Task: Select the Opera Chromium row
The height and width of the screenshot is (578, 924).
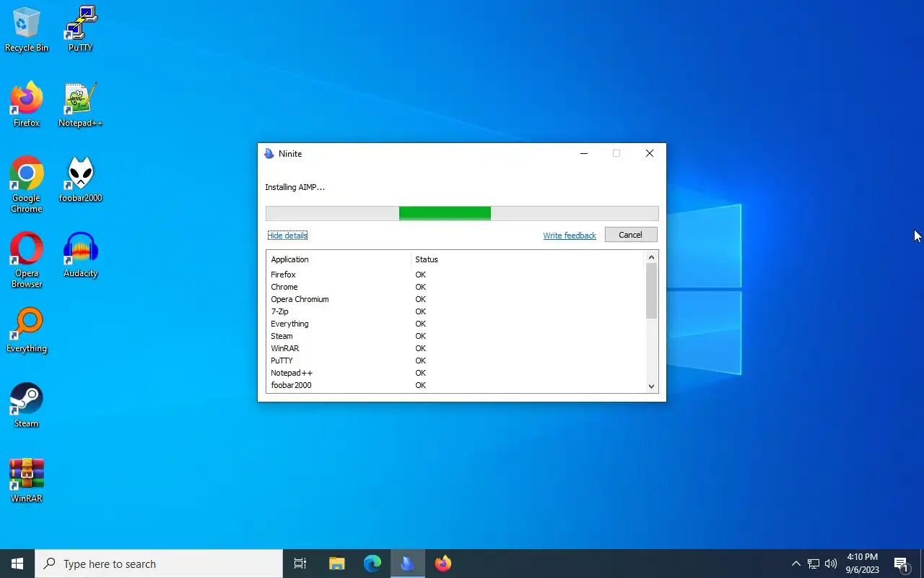Action: (456, 299)
